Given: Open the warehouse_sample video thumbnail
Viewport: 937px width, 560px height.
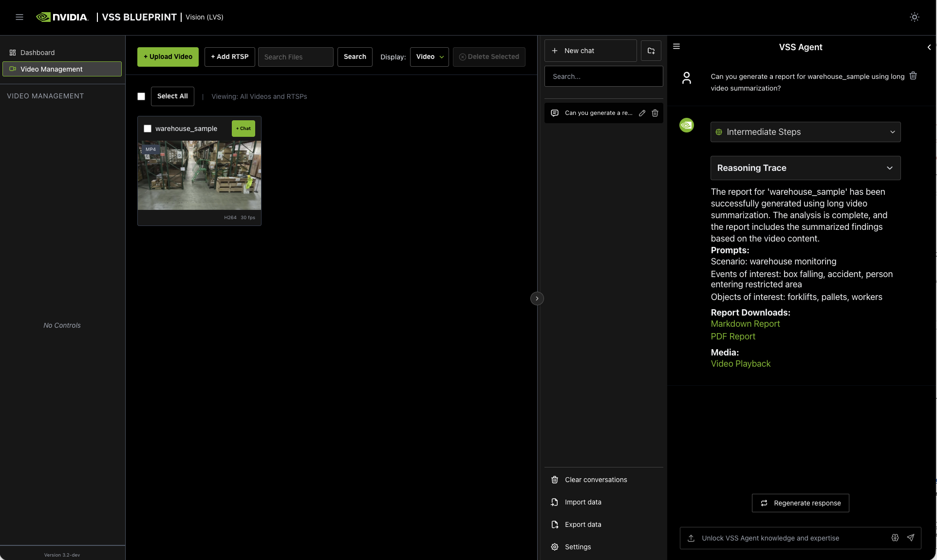Looking at the screenshot, I should [199, 175].
